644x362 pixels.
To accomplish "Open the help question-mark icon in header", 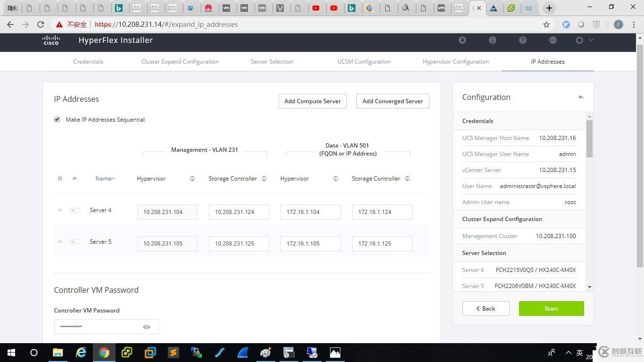I will coord(523,40).
